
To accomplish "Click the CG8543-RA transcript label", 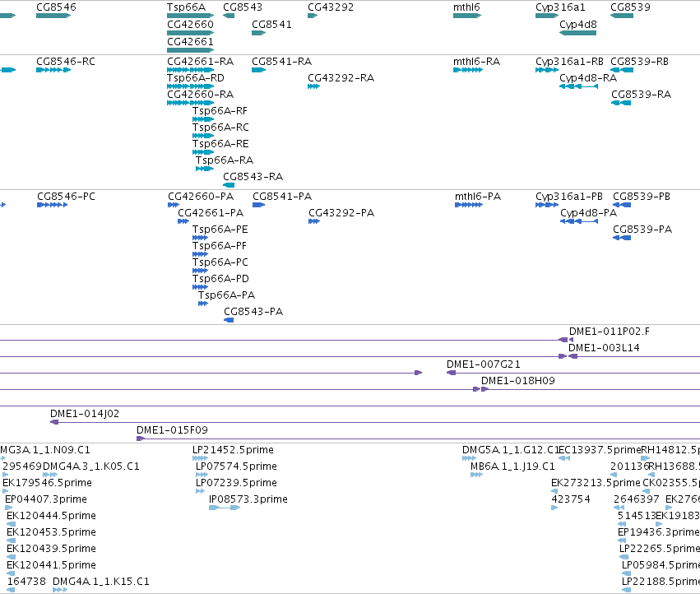I will click(253, 176).
